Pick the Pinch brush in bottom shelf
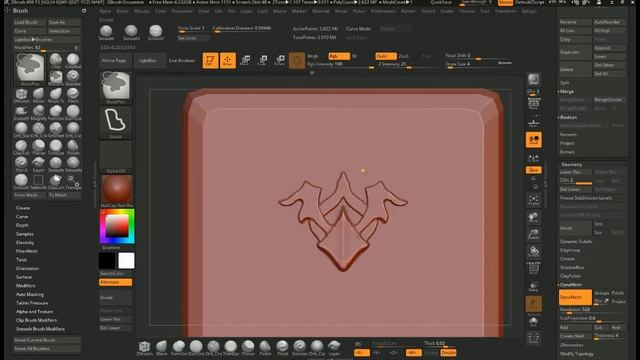This screenshot has height=360, width=640. coord(282,347)
